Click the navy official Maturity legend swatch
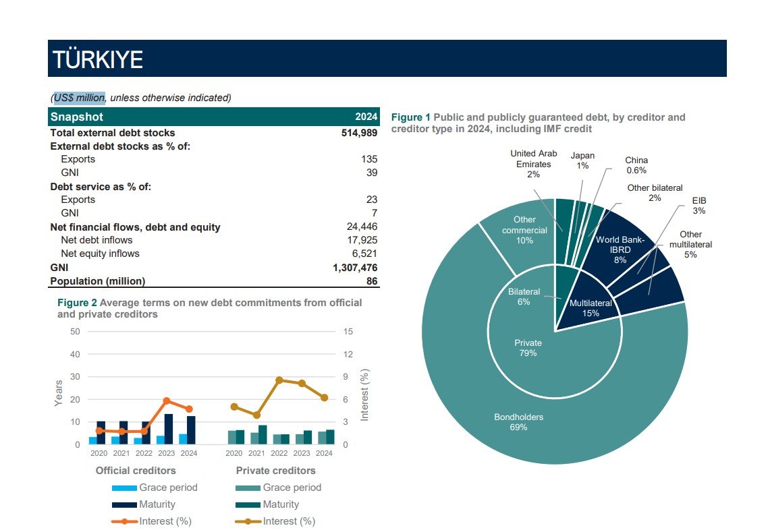 click(124, 504)
